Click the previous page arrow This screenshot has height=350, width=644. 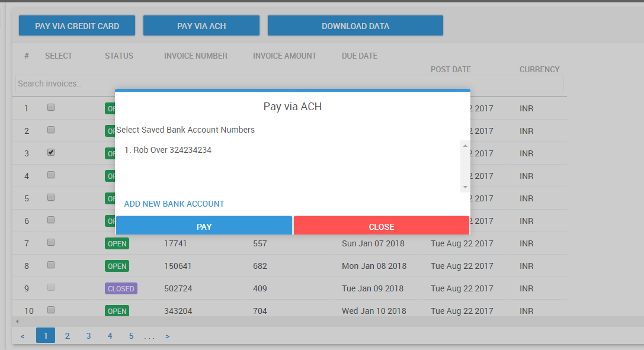pyautogui.click(x=23, y=336)
